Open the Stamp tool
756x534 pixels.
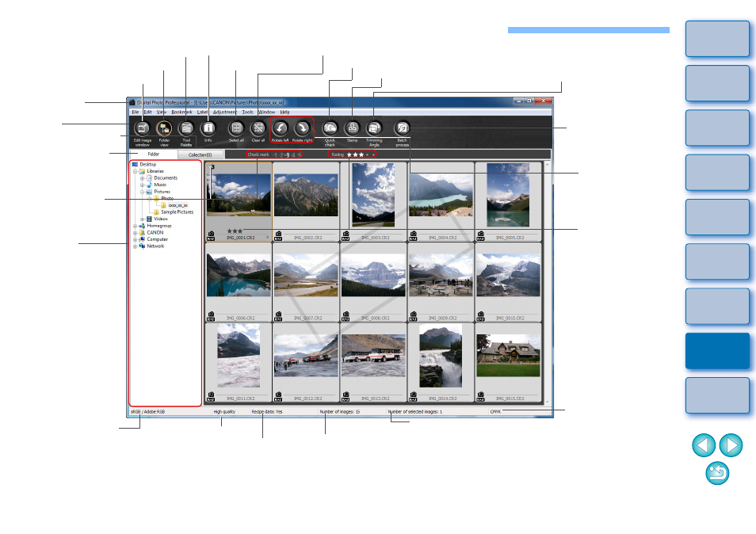[352, 128]
